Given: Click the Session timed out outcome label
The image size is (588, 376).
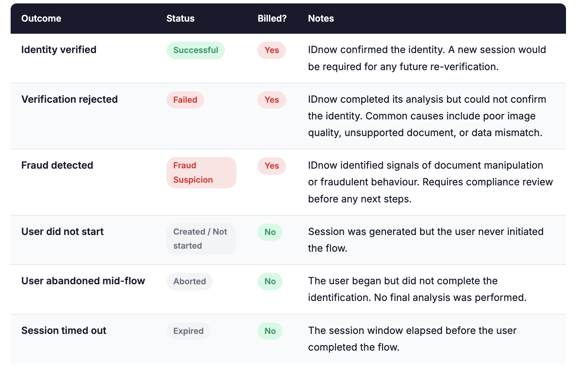Looking at the screenshot, I should (64, 331).
